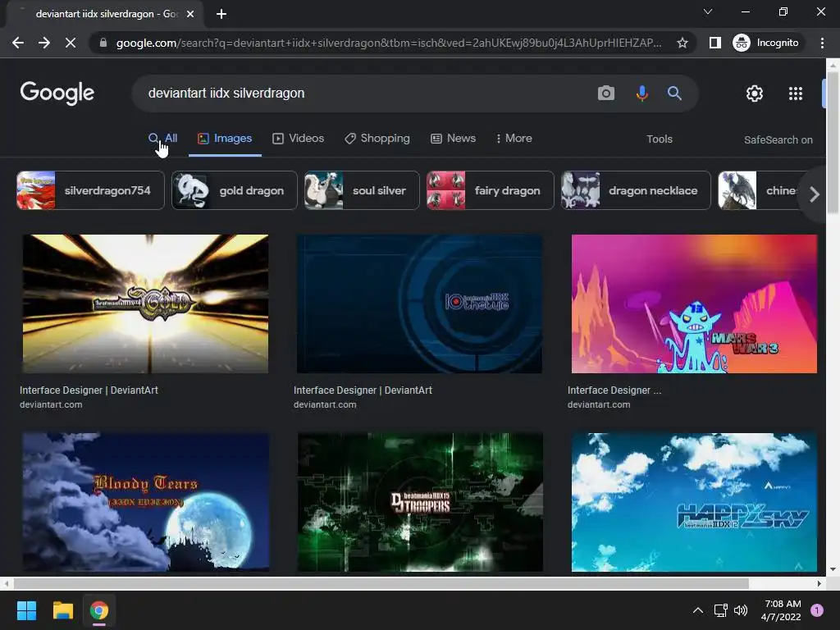Click the browser forward arrow

click(44, 43)
